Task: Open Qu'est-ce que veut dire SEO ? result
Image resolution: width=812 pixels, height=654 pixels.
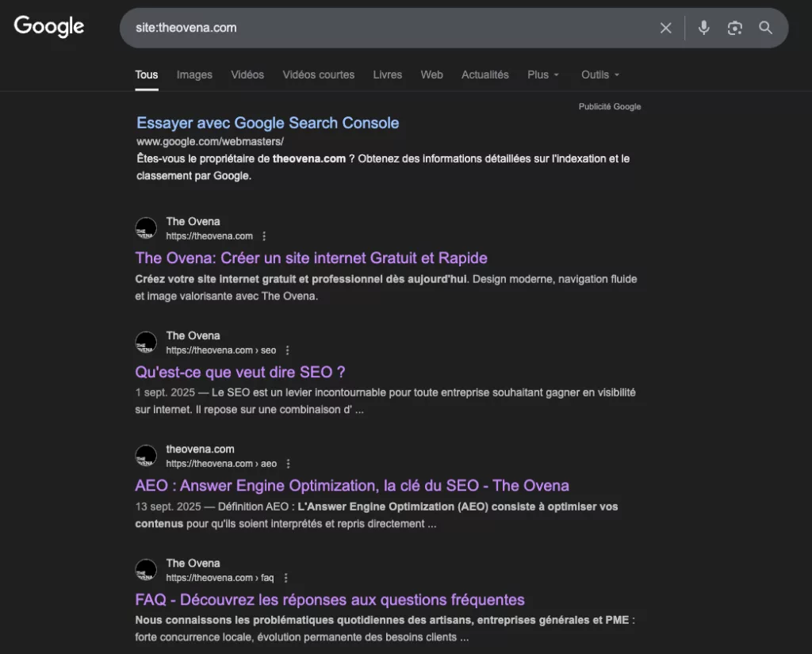Action: 240,372
